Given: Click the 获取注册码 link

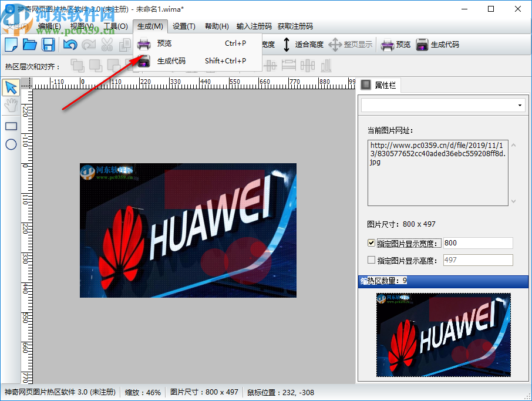Looking at the screenshot, I should pos(295,26).
